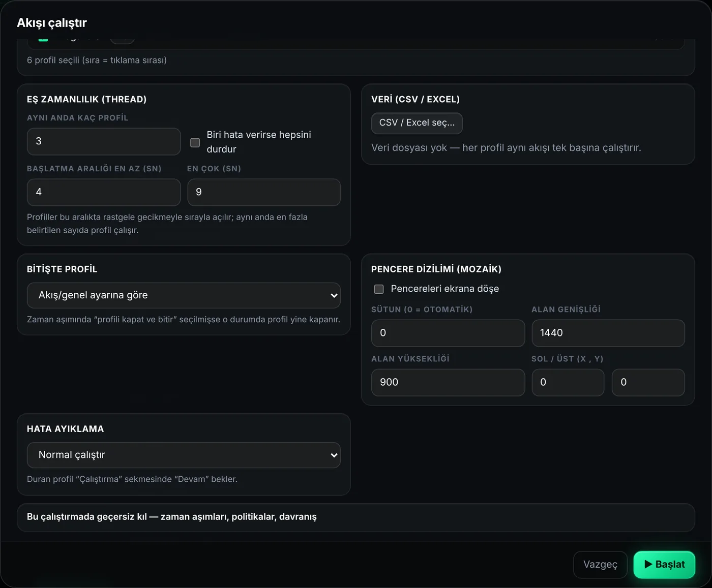Click the "EŞ ZAMANLILIK (THREAD)" heading

tap(86, 99)
